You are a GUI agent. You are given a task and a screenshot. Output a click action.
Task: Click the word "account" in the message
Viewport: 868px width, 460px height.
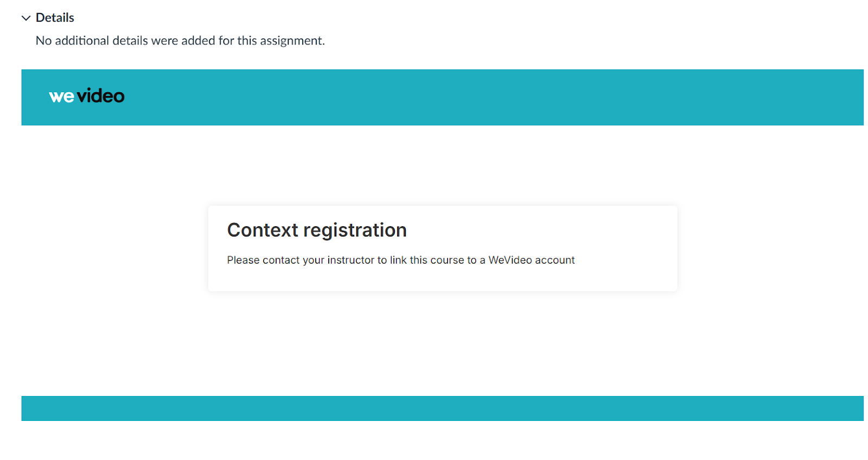pyautogui.click(x=555, y=260)
